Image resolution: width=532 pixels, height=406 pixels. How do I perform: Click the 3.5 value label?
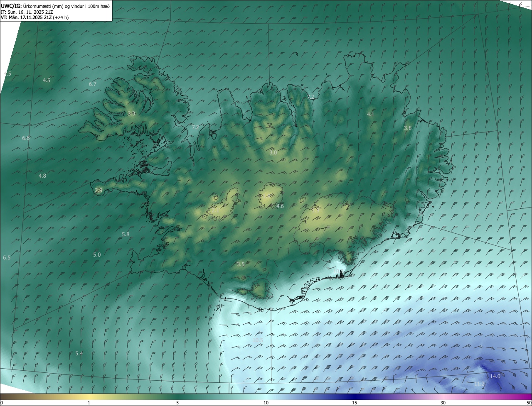tap(241, 264)
